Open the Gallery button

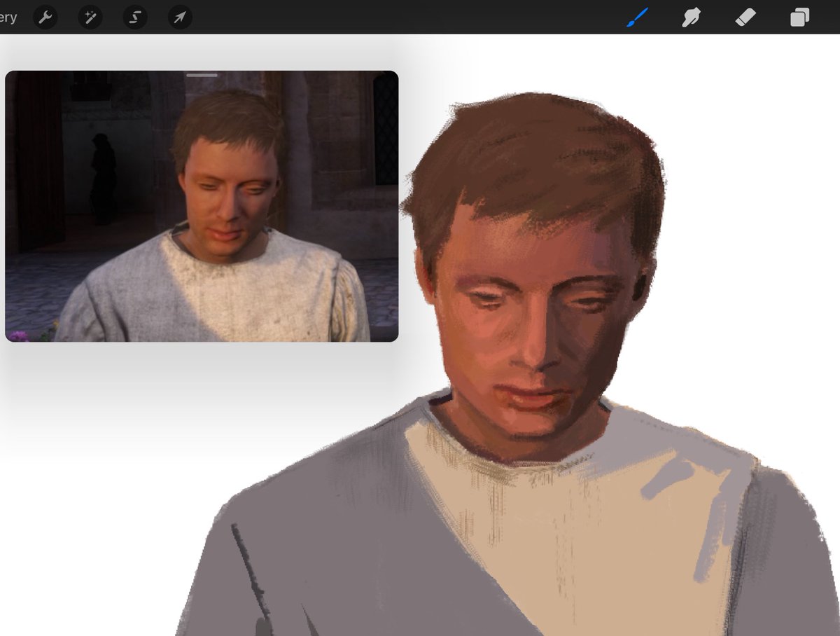(x=8, y=17)
